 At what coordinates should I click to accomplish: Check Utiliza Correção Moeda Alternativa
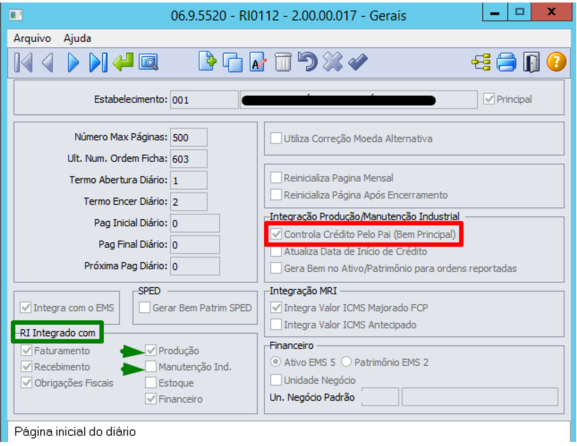[x=276, y=138]
